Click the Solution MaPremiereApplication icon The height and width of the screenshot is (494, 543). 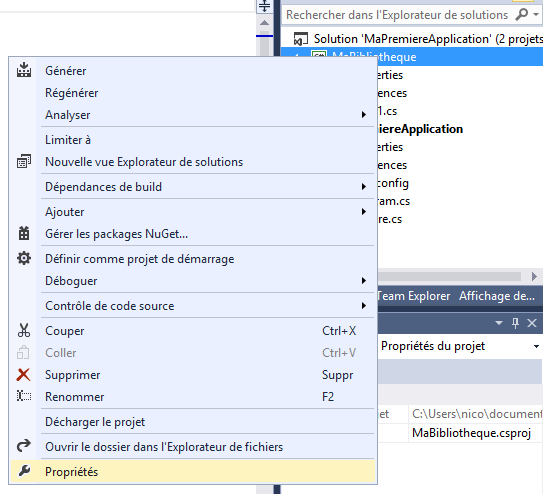[x=301, y=39]
